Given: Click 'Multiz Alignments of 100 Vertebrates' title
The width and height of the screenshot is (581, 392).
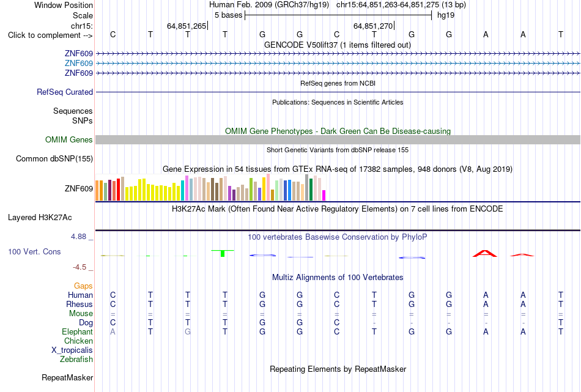Looking at the screenshot, I should [338, 278].
